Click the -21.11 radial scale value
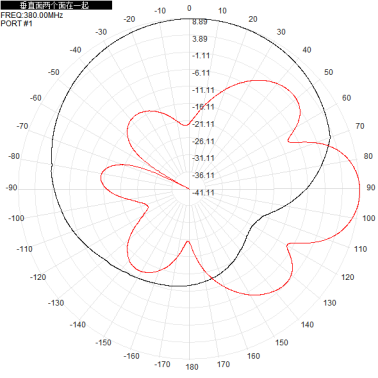The image size is (378, 378). click(203, 124)
